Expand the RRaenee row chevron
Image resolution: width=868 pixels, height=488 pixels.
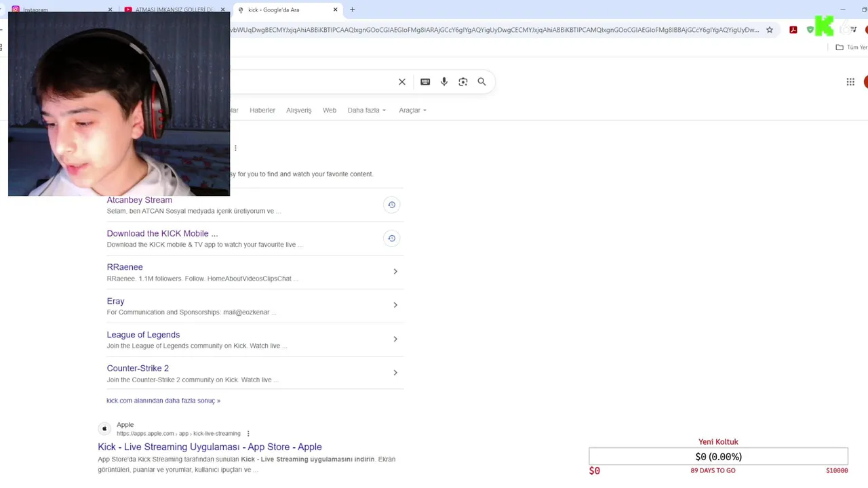coord(395,272)
